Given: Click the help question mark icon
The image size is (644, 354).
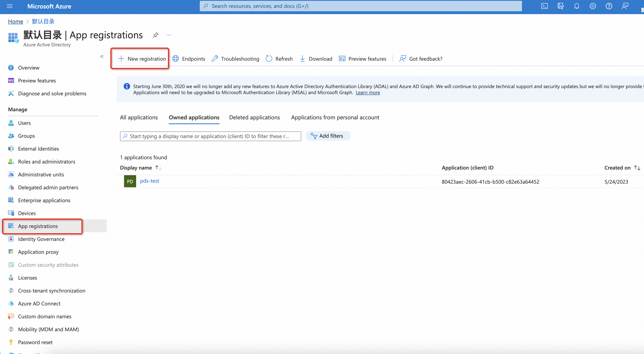Looking at the screenshot, I should (609, 6).
